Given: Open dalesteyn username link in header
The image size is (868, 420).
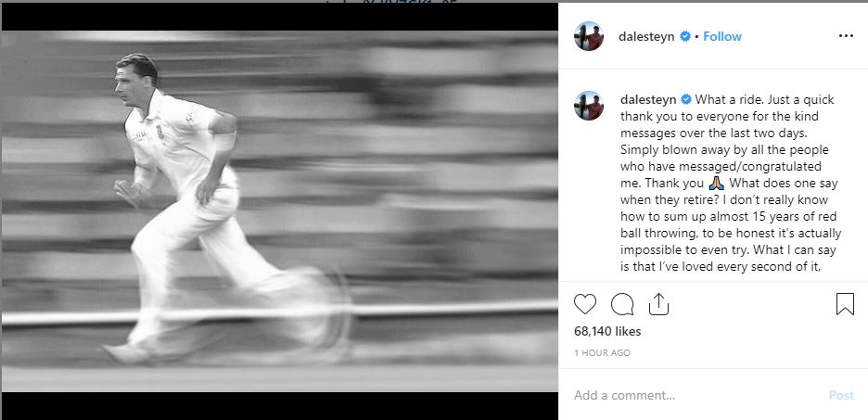Looking at the screenshot, I should click(x=646, y=36).
